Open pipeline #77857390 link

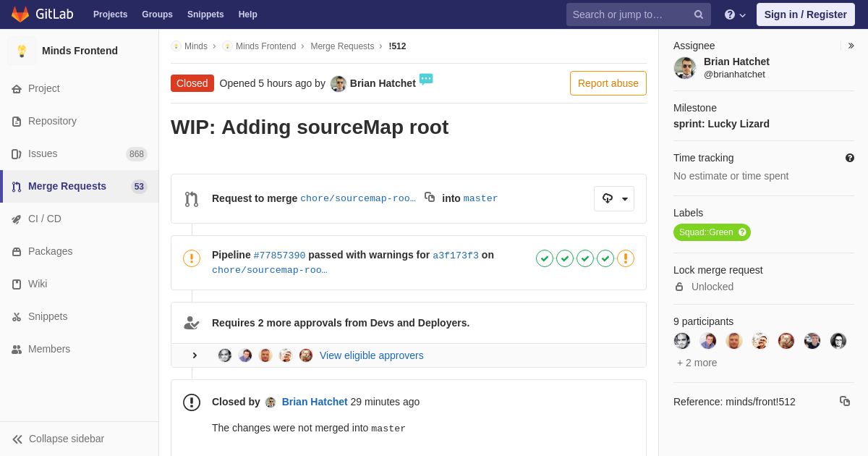(x=279, y=256)
